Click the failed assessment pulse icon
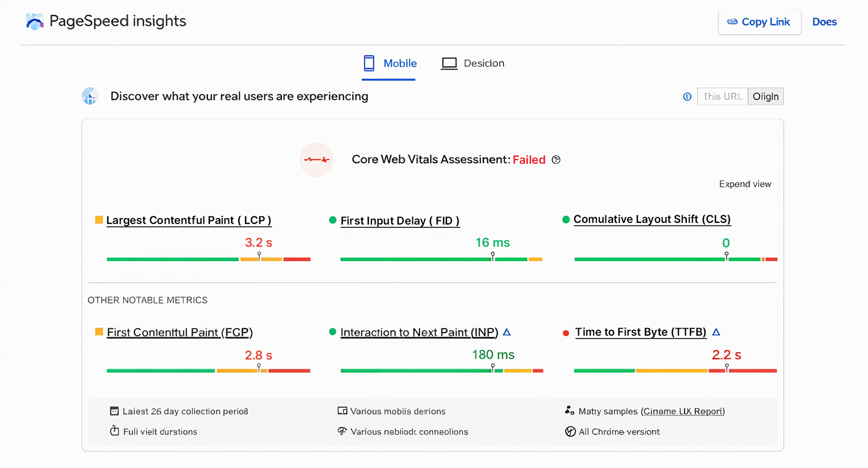Image resolution: width=868 pixels, height=468 pixels. (316, 159)
